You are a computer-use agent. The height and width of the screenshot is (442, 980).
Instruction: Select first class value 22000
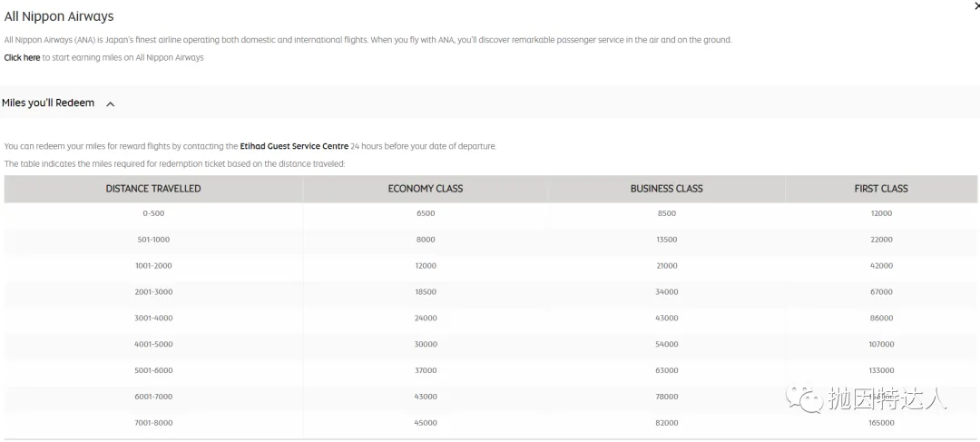pyautogui.click(x=881, y=240)
